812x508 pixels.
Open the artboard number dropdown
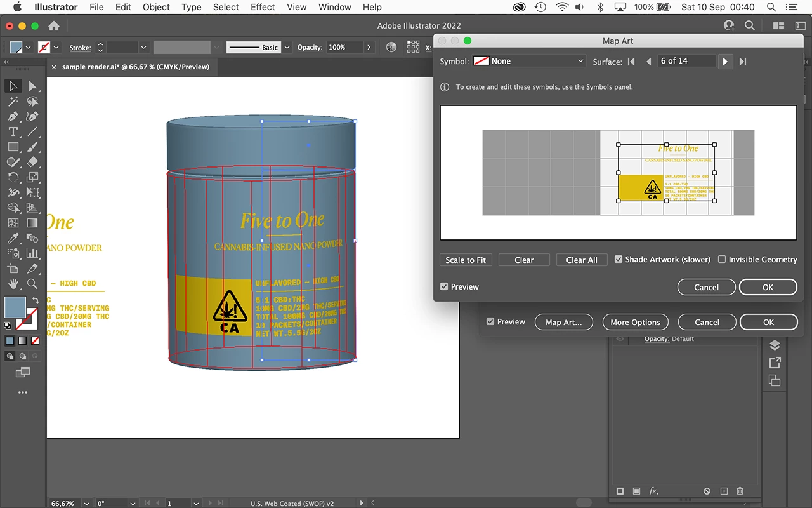(x=196, y=503)
